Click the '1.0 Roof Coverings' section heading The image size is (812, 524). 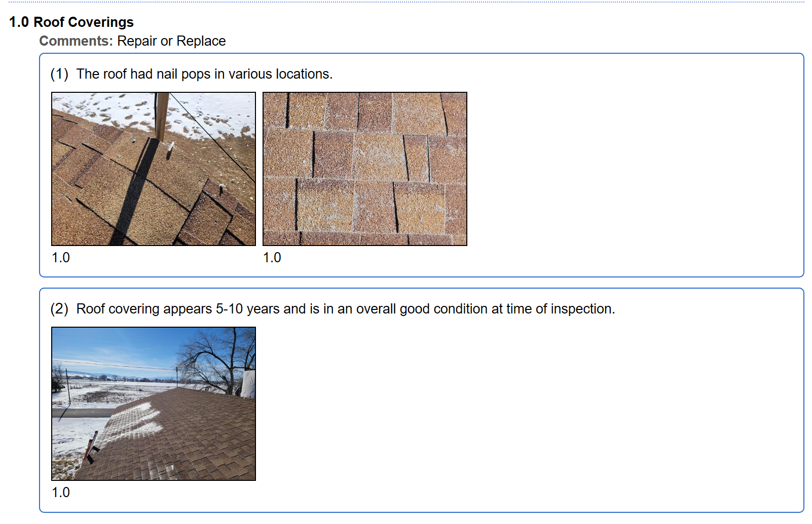pos(71,22)
